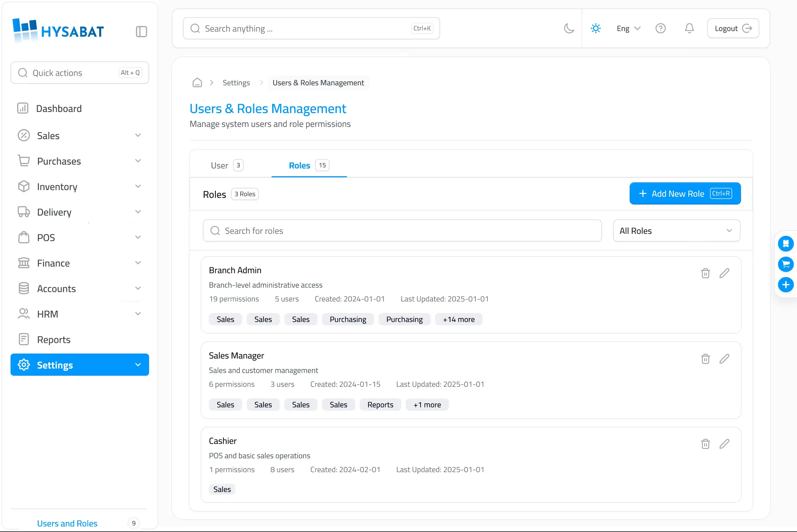Open the help question mark icon

tap(660, 28)
